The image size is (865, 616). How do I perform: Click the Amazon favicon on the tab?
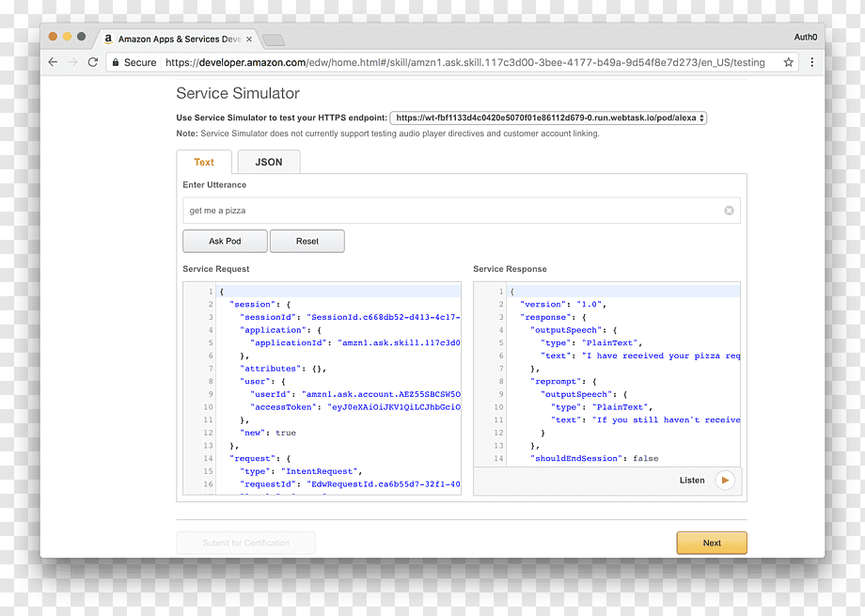coord(109,39)
